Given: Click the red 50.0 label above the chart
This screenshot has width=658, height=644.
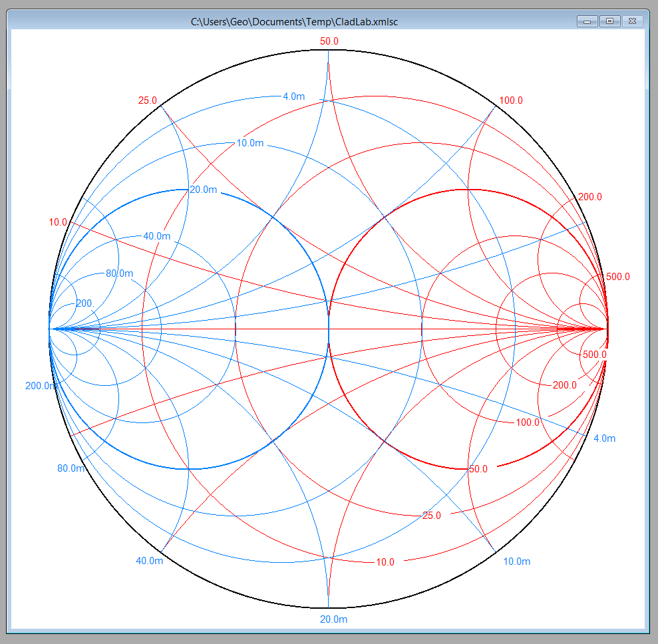Looking at the screenshot, I should click(329, 41).
